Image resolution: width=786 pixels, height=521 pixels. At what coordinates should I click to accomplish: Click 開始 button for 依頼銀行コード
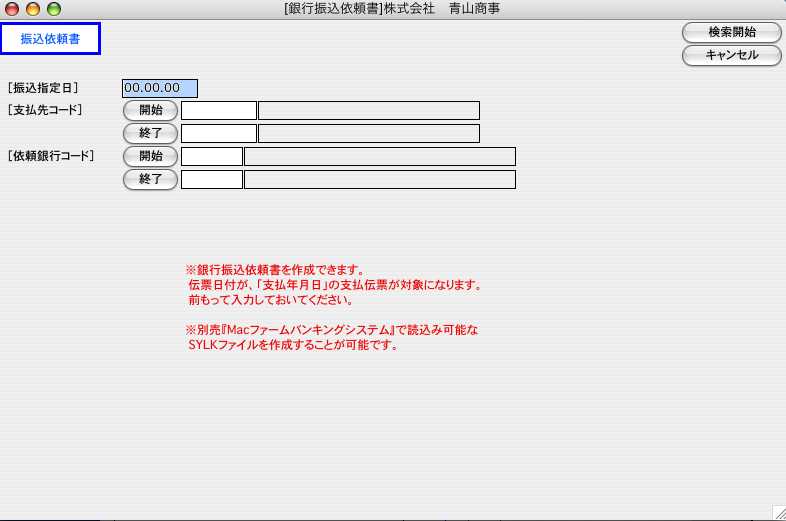[151, 156]
